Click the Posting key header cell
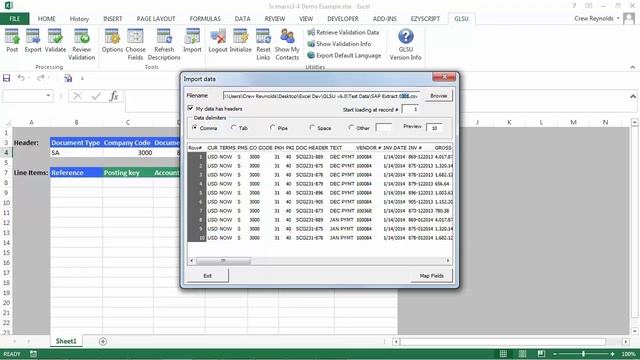 point(128,173)
